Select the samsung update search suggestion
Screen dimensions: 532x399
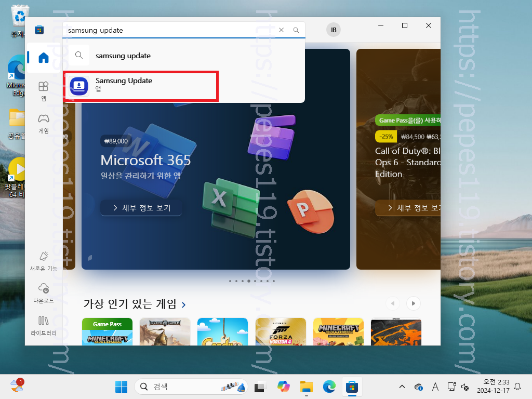tap(183, 56)
